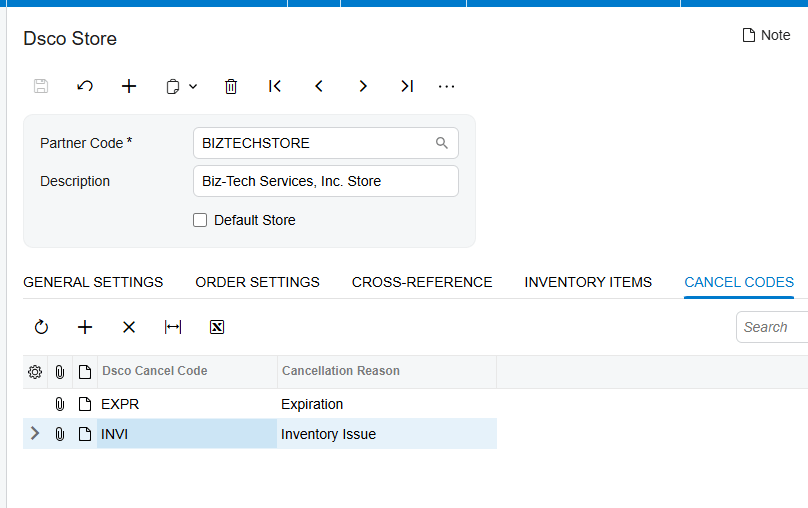
Task: Open the Note for this record
Action: (x=766, y=35)
